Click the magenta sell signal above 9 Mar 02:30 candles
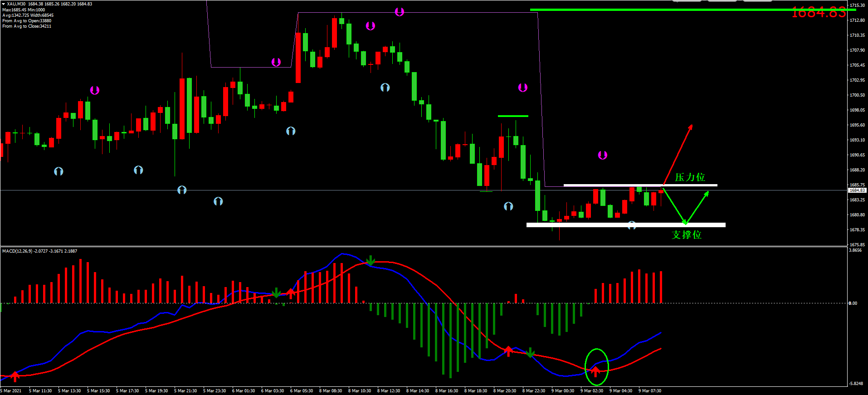The image size is (868, 395). tap(602, 155)
